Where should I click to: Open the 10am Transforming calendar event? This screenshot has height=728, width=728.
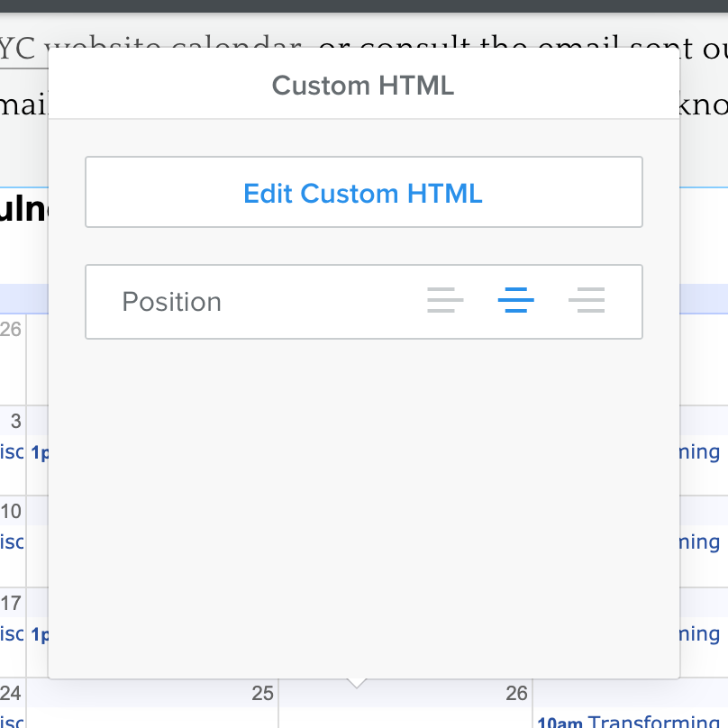(631, 721)
